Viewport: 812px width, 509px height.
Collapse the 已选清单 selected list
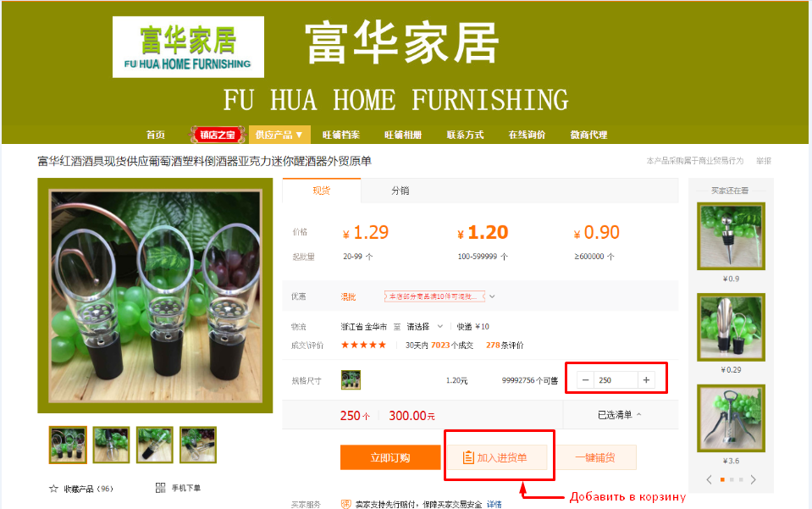click(x=619, y=415)
